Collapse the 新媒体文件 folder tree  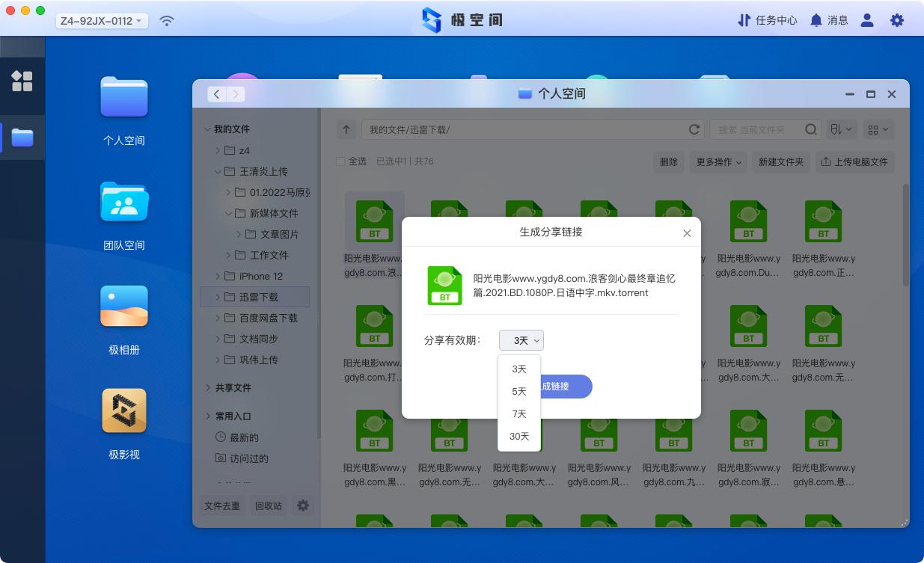230,213
